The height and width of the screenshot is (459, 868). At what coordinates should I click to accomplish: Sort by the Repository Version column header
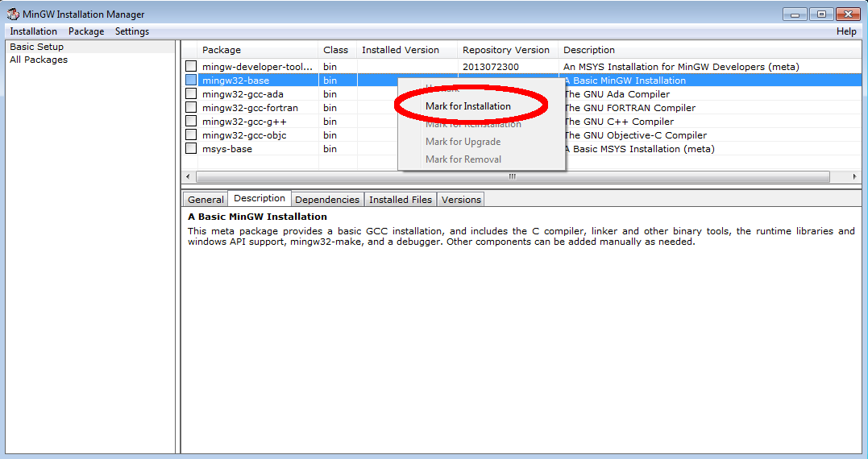pyautogui.click(x=506, y=50)
